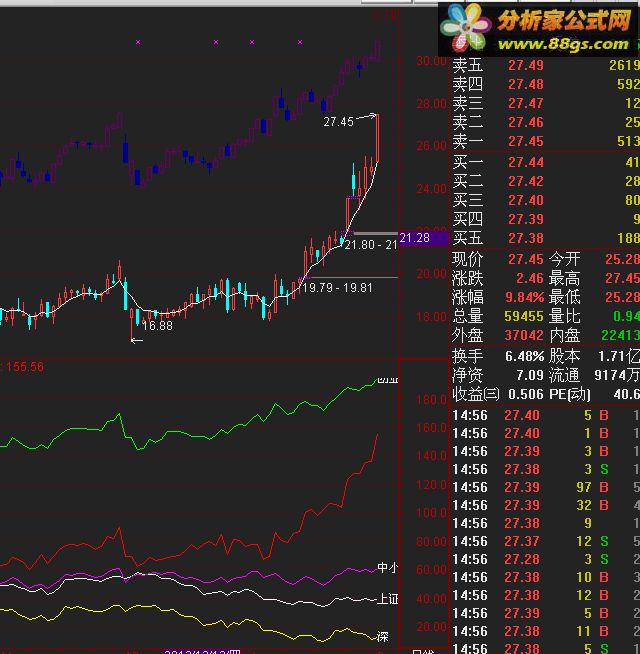Click the 内盘 value 22413
Image resolution: width=640 pixels, height=654 pixels.
pos(620,335)
